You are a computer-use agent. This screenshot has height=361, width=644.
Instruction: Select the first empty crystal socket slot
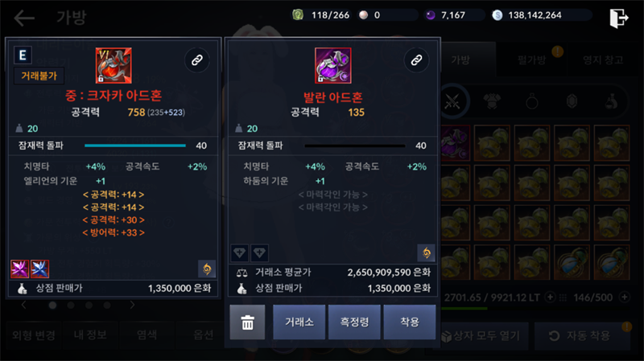239,252
